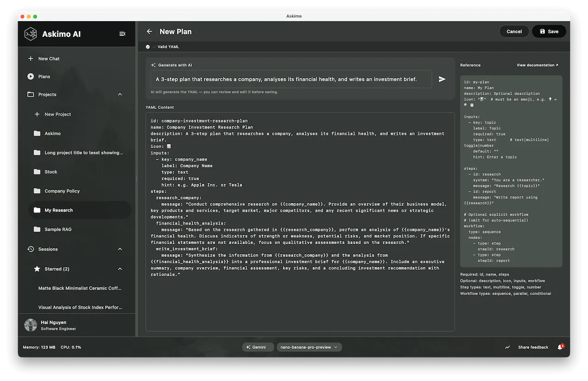Click Hai Nguyen's profile avatar
Viewport: 588px width, 381px height.
coord(31,325)
